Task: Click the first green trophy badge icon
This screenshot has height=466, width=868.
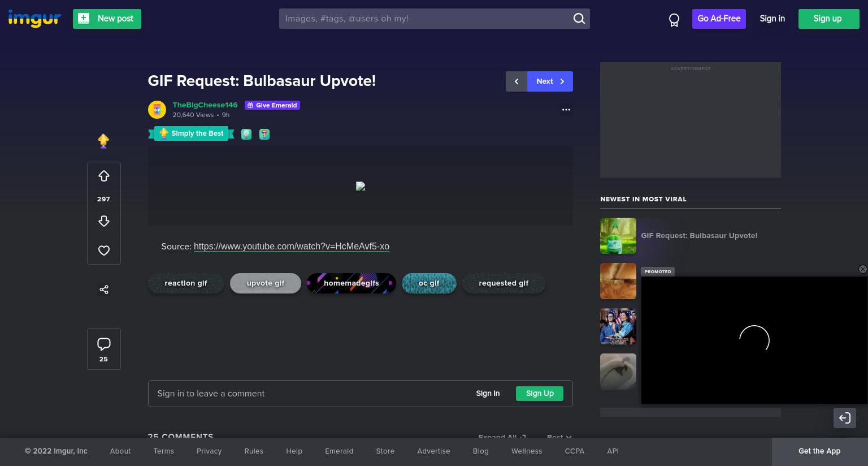Action: pos(246,134)
